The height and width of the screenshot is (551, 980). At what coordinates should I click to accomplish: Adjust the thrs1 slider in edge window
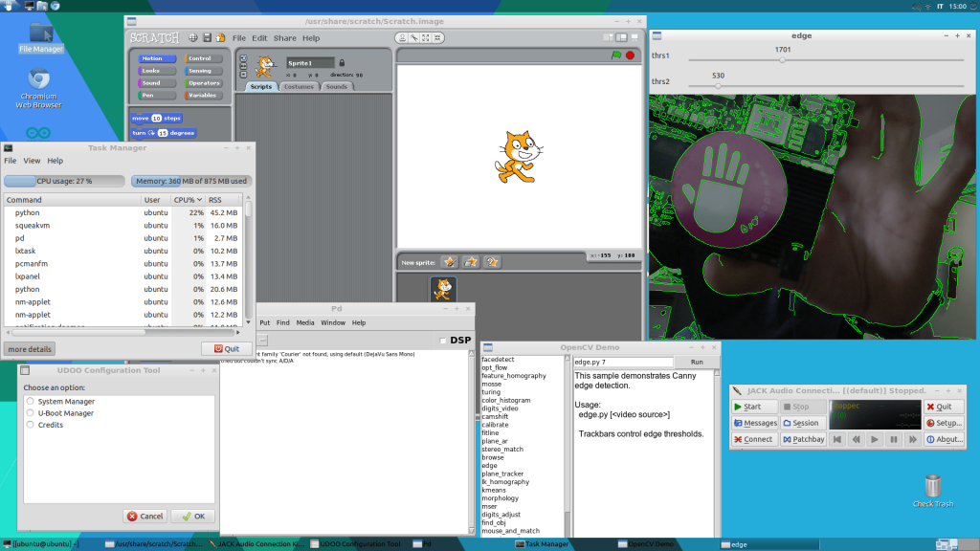[x=782, y=60]
